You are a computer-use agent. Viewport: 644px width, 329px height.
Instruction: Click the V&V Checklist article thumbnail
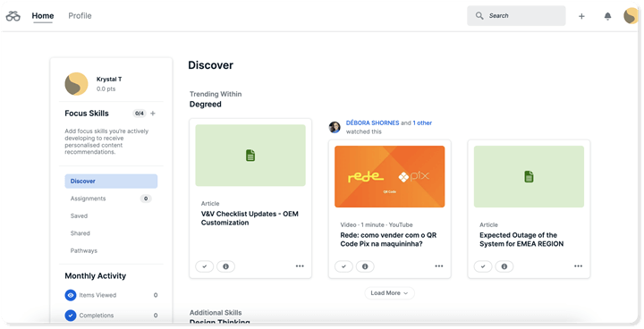click(x=250, y=156)
